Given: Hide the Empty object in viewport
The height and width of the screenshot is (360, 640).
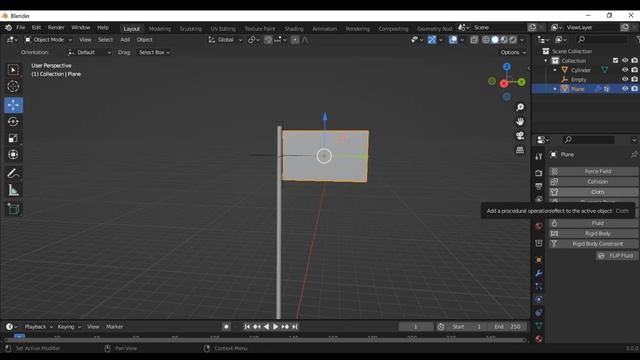Looking at the screenshot, I should click(x=625, y=79).
